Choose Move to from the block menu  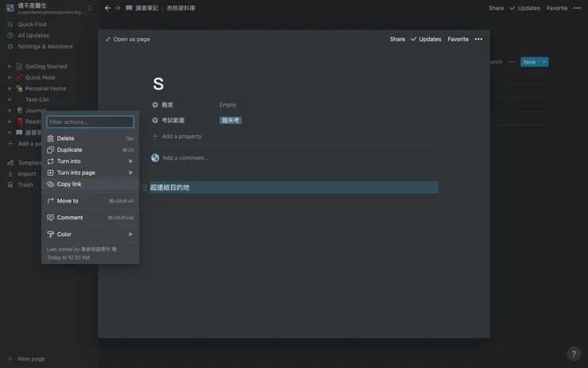(x=90, y=201)
